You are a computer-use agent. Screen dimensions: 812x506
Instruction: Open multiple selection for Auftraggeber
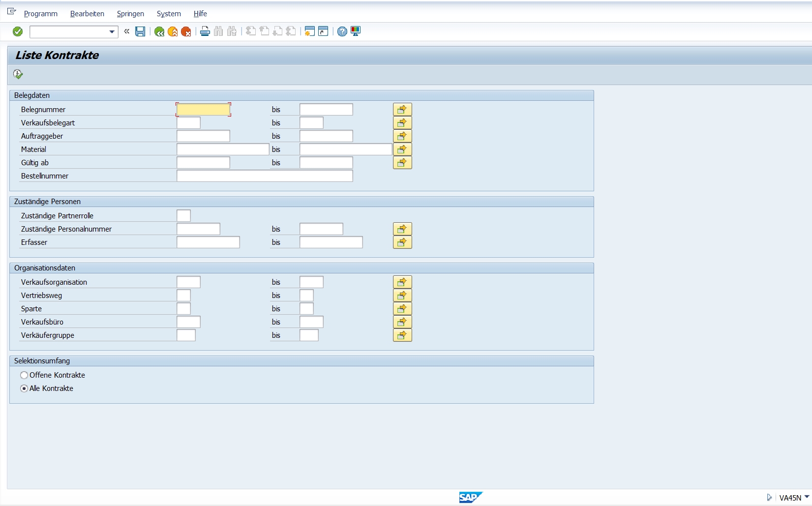(x=402, y=136)
